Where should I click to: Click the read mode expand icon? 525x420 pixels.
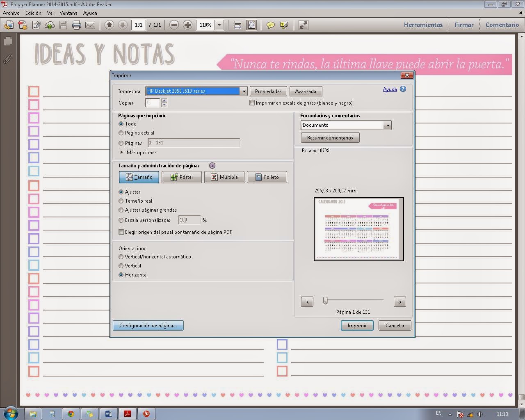tap(303, 25)
